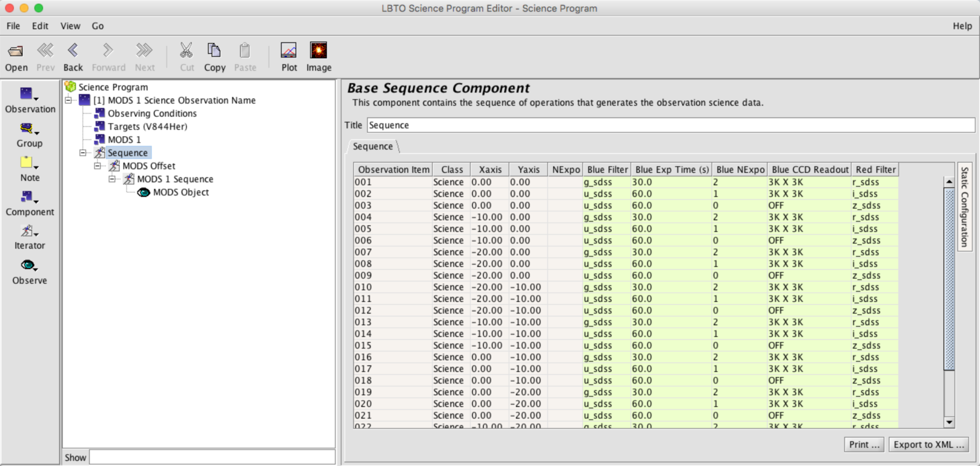Click the -20.00 Yaxis cell in row 021
The height and width of the screenshot is (466, 980).
pyautogui.click(x=528, y=416)
